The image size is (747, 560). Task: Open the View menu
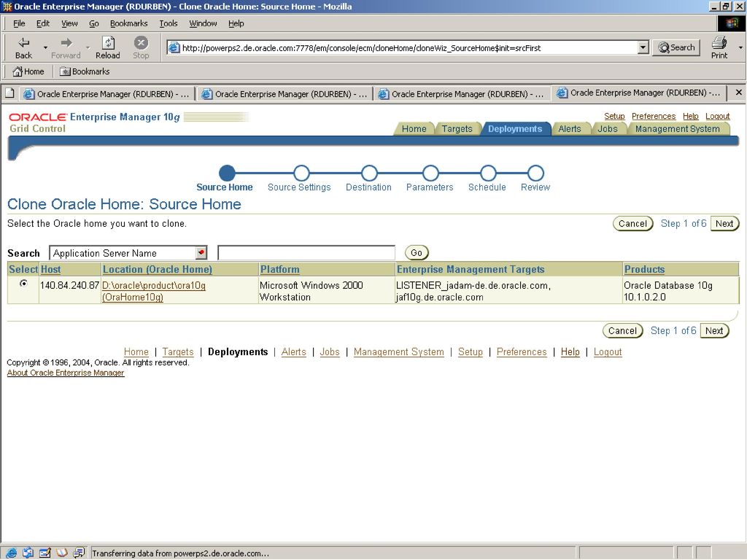69,23
